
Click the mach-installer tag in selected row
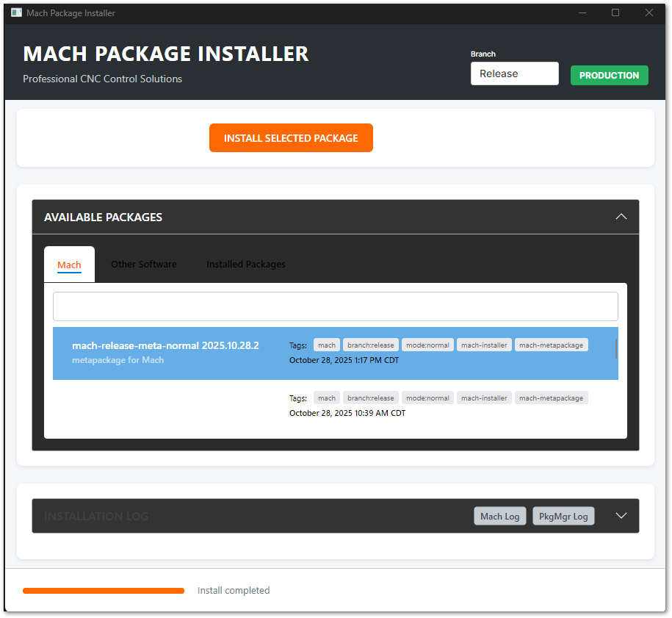click(x=484, y=345)
